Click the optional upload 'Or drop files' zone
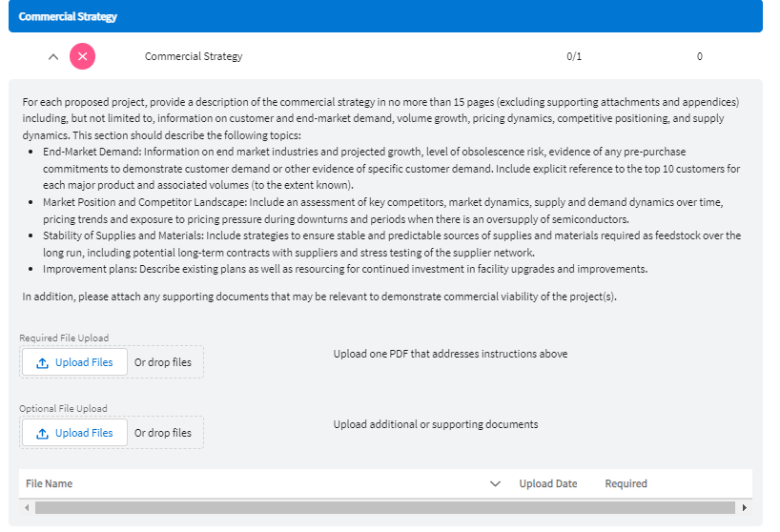The height and width of the screenshot is (532, 780). click(x=163, y=433)
